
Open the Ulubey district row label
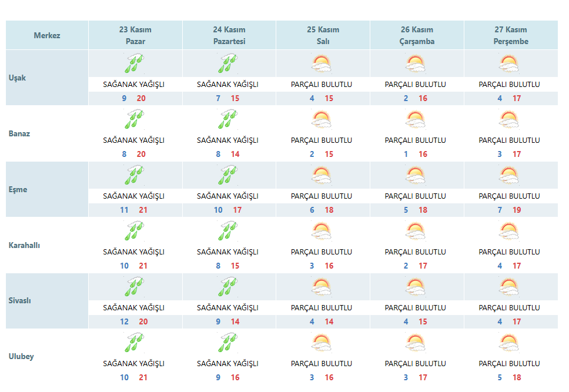(21, 356)
